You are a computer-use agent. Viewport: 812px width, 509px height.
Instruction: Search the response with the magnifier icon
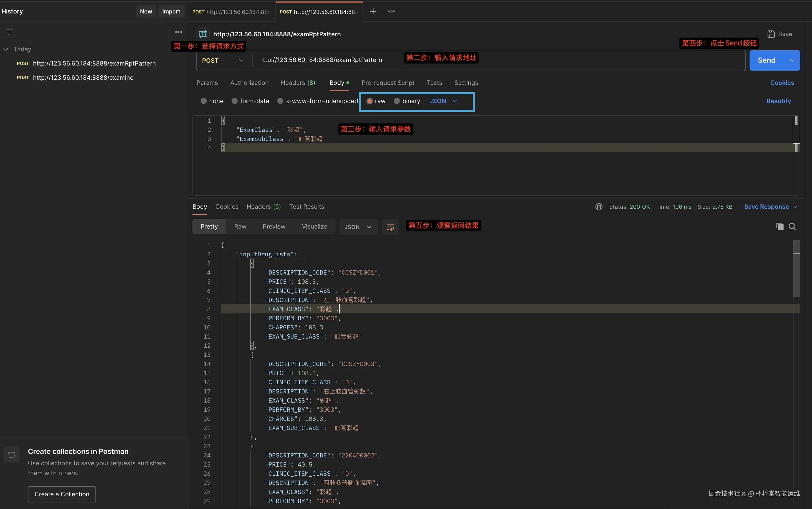pos(792,227)
